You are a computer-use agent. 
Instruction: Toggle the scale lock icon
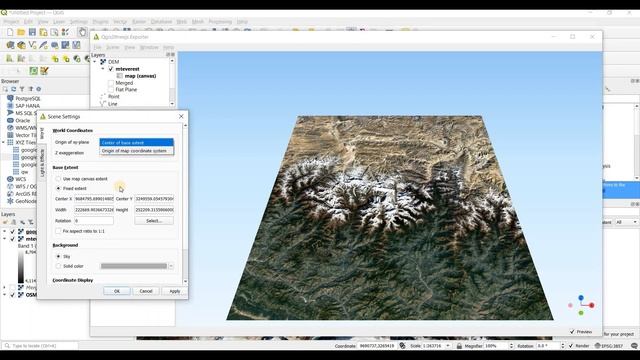click(459, 346)
